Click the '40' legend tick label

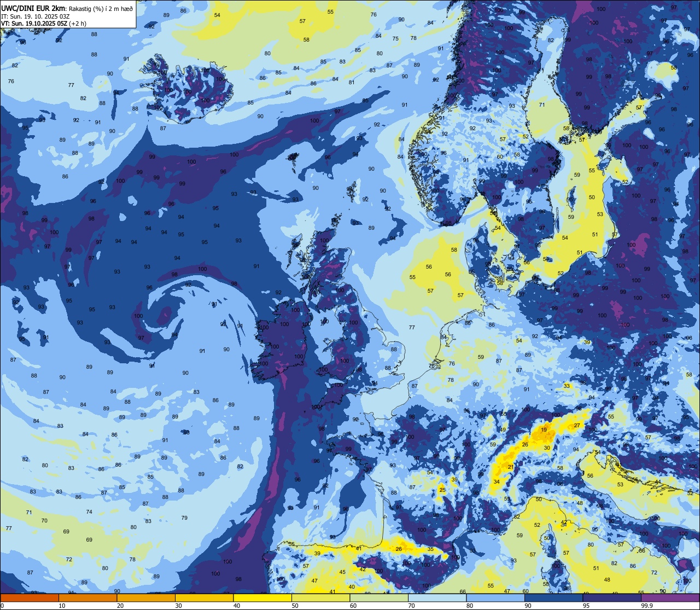pos(237,606)
